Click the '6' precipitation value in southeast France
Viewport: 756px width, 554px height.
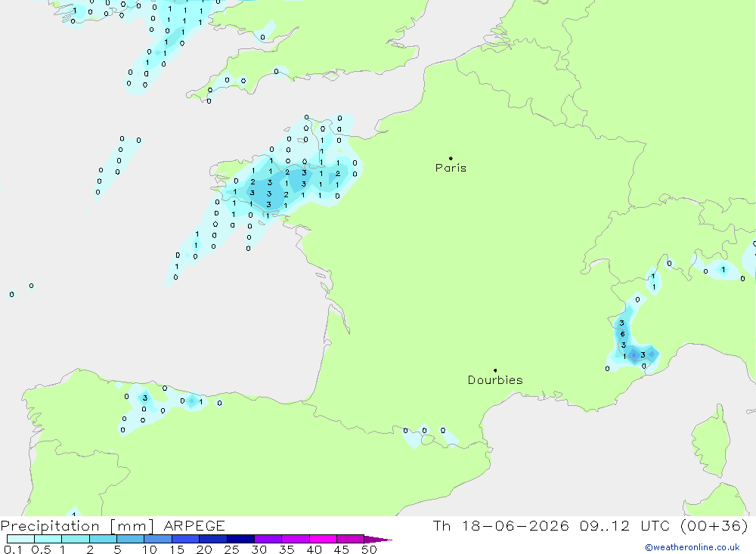pyautogui.click(x=622, y=334)
